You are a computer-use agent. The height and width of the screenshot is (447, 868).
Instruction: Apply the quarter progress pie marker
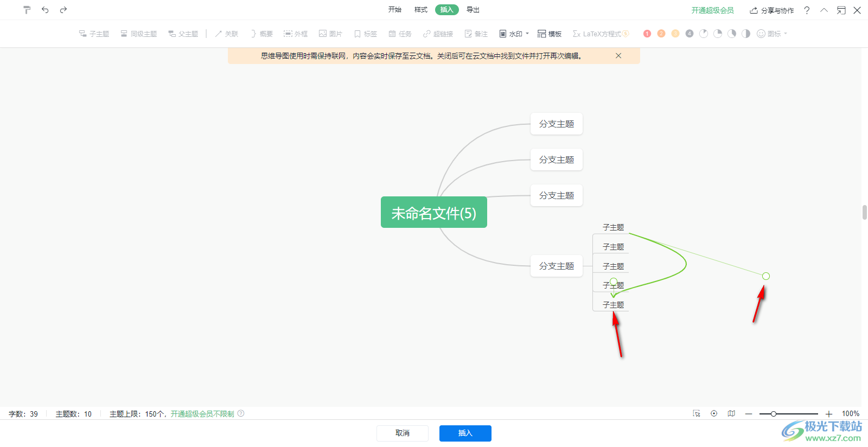(x=718, y=34)
